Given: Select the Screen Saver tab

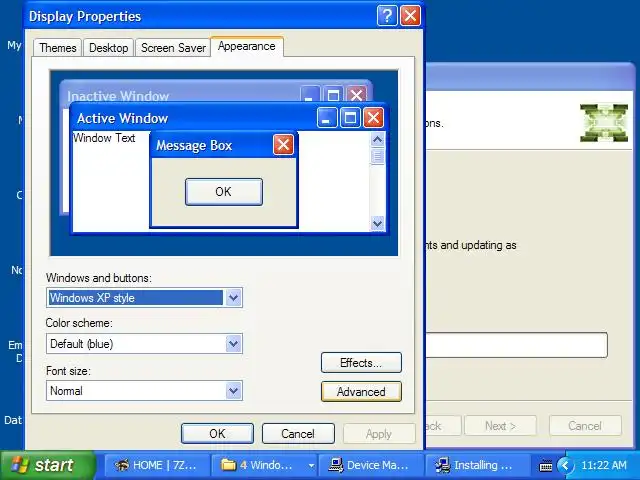Looking at the screenshot, I should pyautogui.click(x=173, y=48).
